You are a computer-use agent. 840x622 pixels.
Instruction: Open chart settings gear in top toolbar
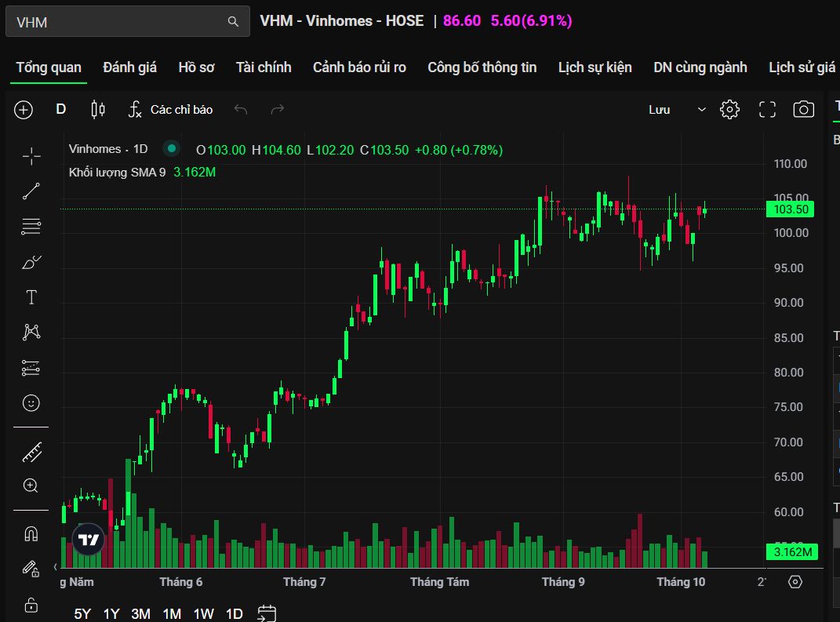(729, 110)
